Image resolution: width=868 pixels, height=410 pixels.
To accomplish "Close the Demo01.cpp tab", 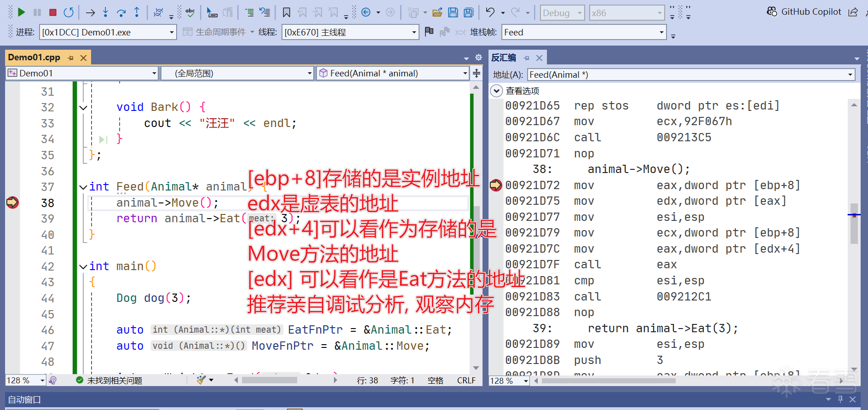I will click(83, 58).
